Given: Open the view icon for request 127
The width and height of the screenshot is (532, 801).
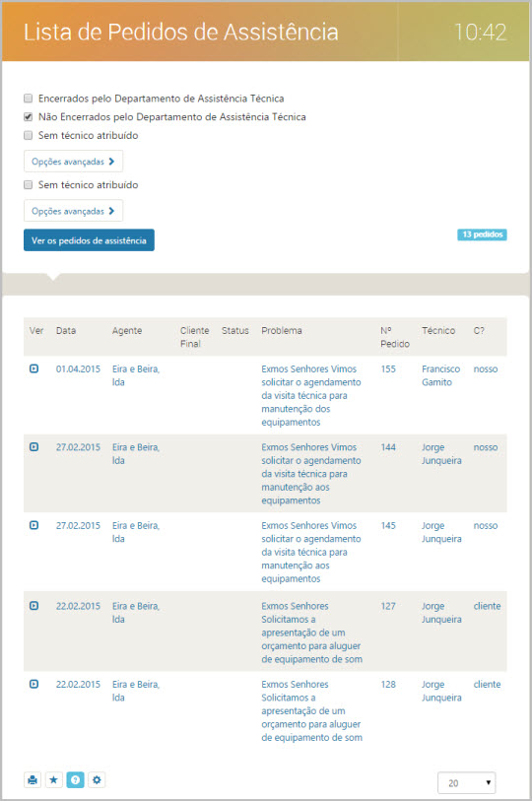Looking at the screenshot, I should (33, 606).
